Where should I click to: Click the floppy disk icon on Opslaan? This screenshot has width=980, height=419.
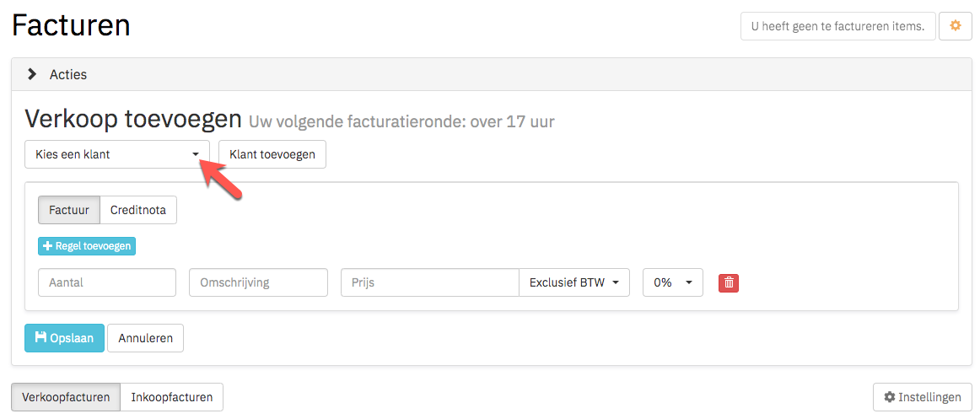pos(40,338)
